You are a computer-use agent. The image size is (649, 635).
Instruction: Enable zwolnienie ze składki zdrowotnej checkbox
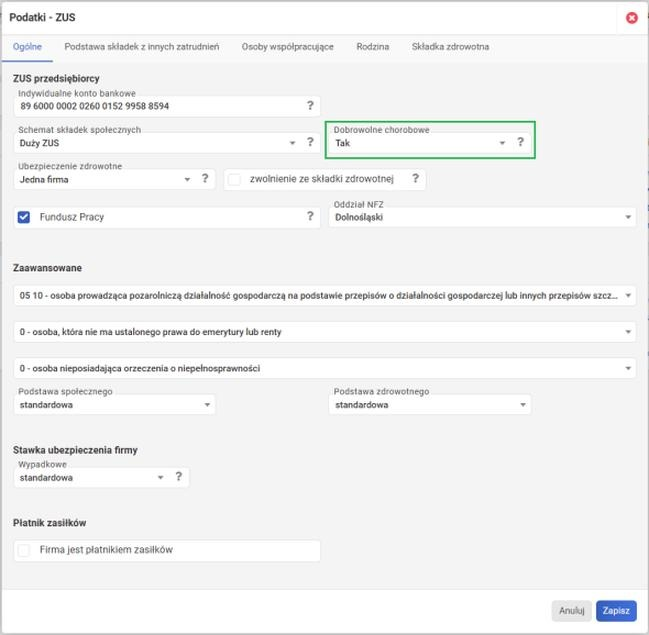[x=234, y=179]
